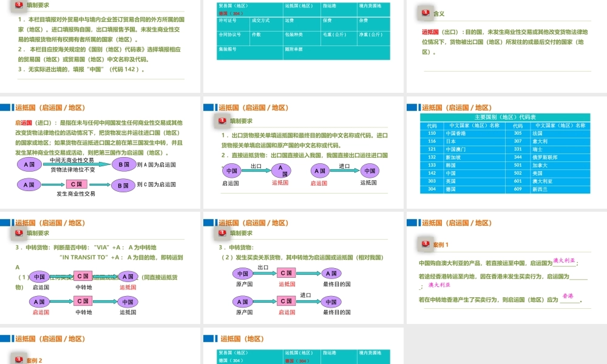Image resolution: width=607 pixels, height=364 pixels.
Task: Select the 案例 2 slide thumbnail
Action: [100, 346]
